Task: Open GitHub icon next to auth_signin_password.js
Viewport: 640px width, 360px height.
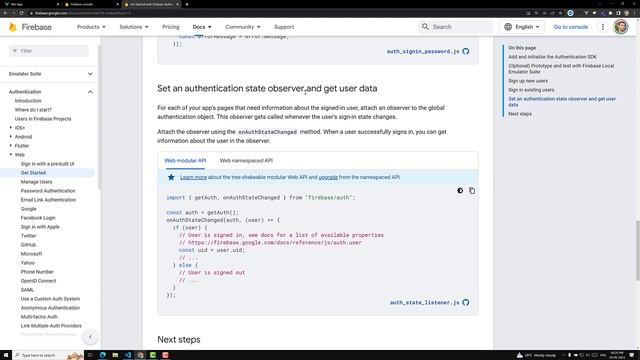Action: pos(466,51)
